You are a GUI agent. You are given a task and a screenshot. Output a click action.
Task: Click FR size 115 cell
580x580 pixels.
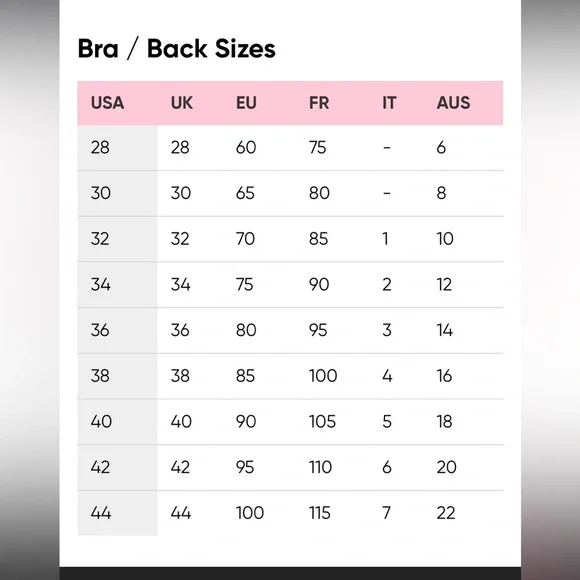pyautogui.click(x=320, y=513)
